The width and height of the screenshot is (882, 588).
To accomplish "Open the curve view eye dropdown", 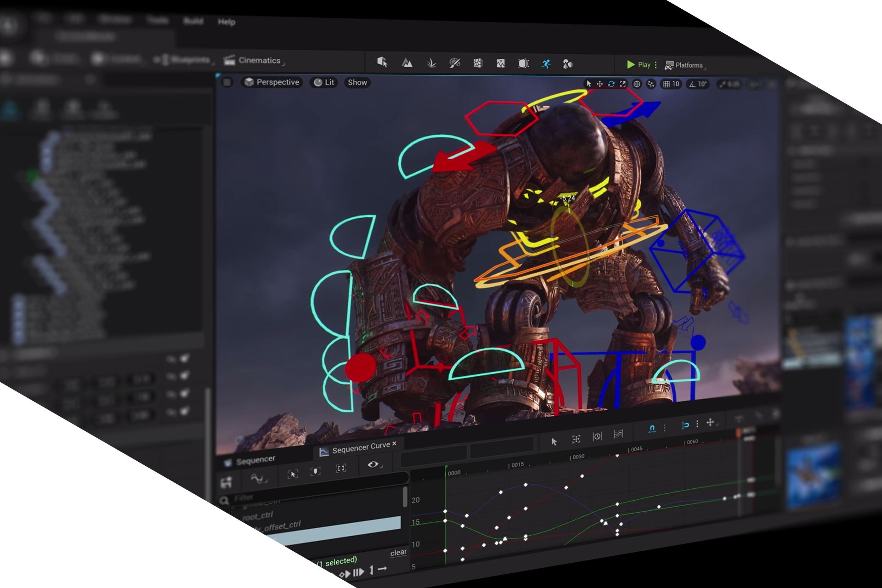I will pyautogui.click(x=374, y=464).
